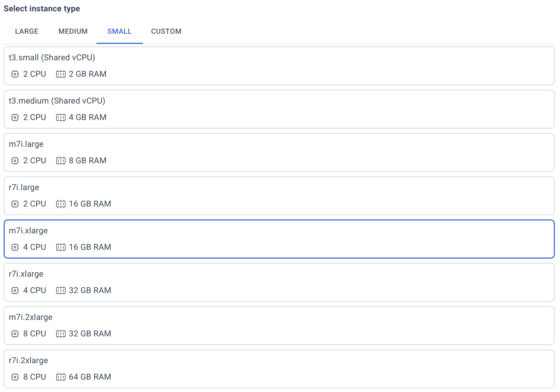Click RAM memory icon in t3.medium card
The image size is (560, 392).
pos(61,117)
